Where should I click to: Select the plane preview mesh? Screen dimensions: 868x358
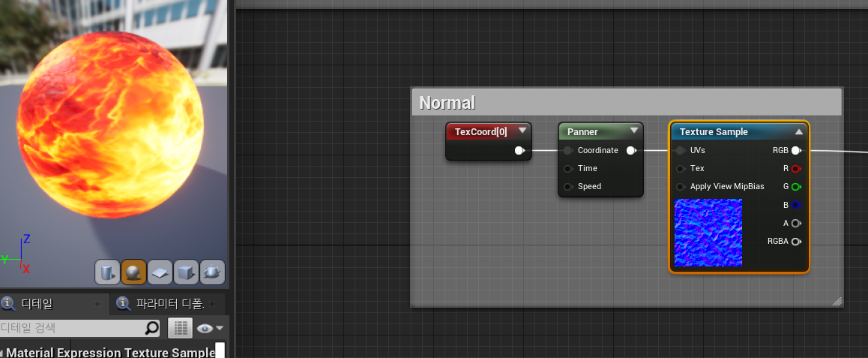click(160, 272)
